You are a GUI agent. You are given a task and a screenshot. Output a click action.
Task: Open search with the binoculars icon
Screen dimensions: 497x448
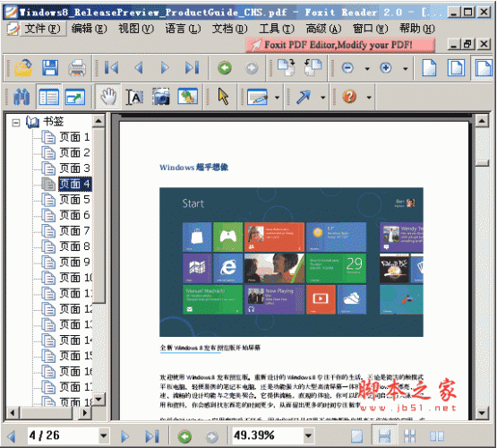point(21,97)
